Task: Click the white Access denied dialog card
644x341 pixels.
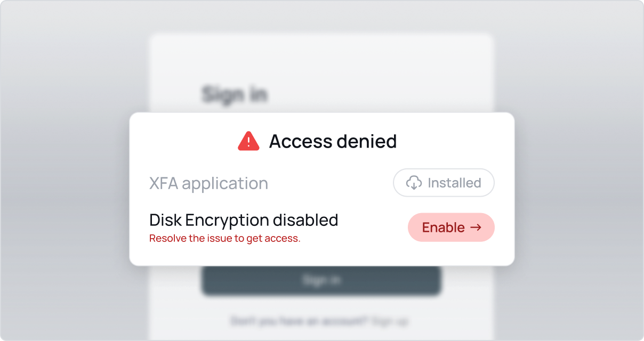Action: 322,189
